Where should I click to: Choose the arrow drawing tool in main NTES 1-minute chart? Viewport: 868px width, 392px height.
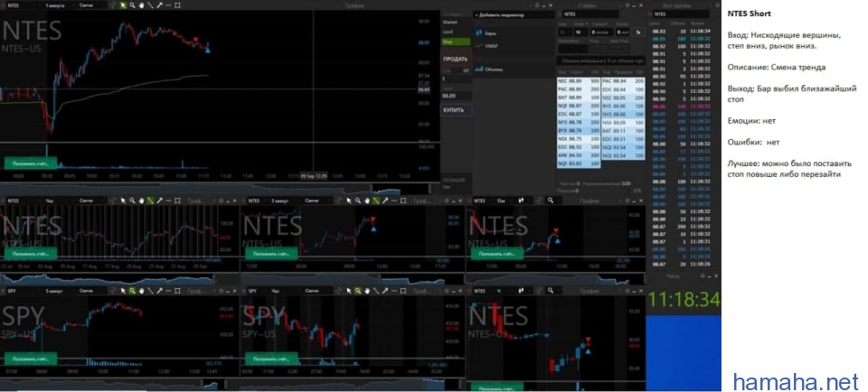[x=159, y=5]
